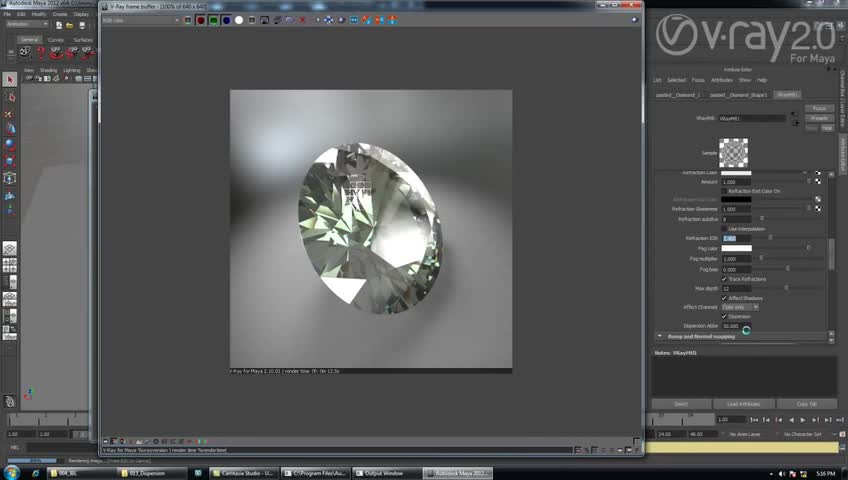The width and height of the screenshot is (848, 480).
Task: Click the Focus button in Attribute Editor
Action: pos(819,108)
